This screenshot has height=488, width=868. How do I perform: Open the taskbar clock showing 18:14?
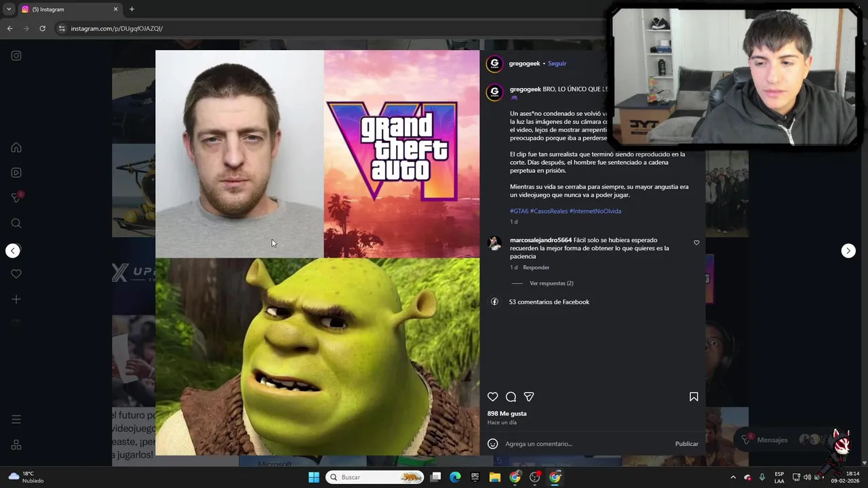click(844, 477)
